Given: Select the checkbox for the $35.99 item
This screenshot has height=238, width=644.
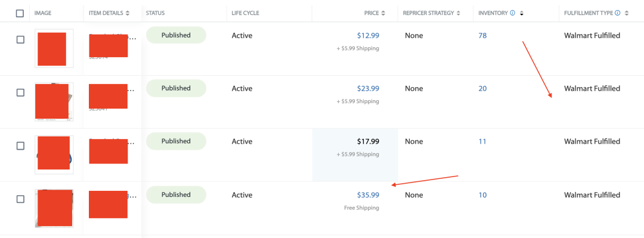Looking at the screenshot, I should [20, 199].
